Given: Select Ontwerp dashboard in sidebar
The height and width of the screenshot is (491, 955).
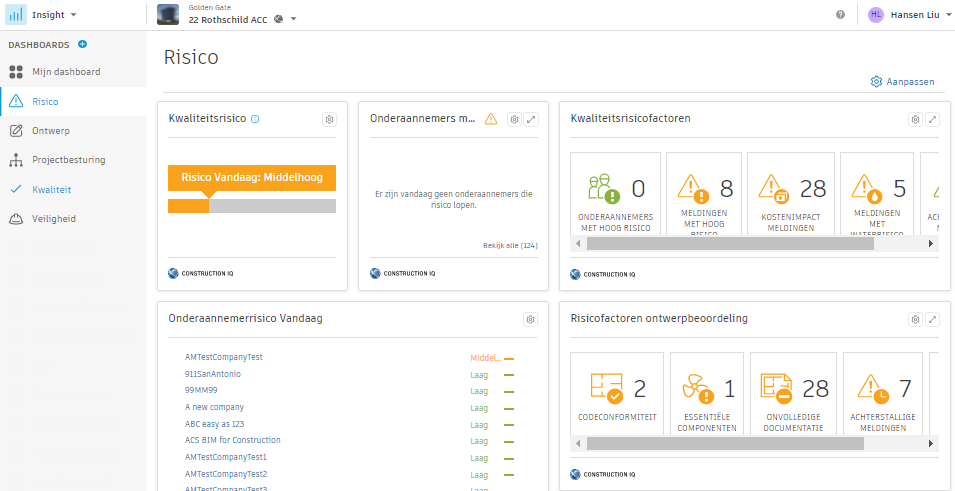Looking at the screenshot, I should point(50,130).
